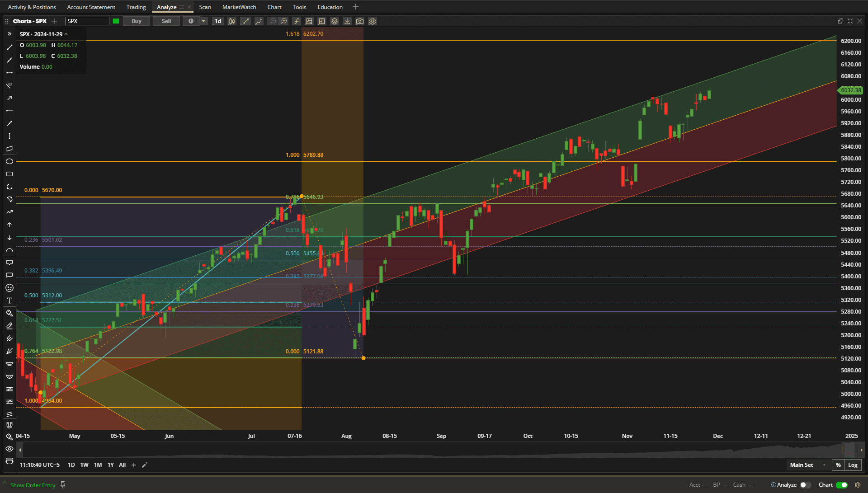Image resolution: width=868 pixels, height=493 pixels.
Task: Click the chart layout grid icon
Action: [322, 21]
